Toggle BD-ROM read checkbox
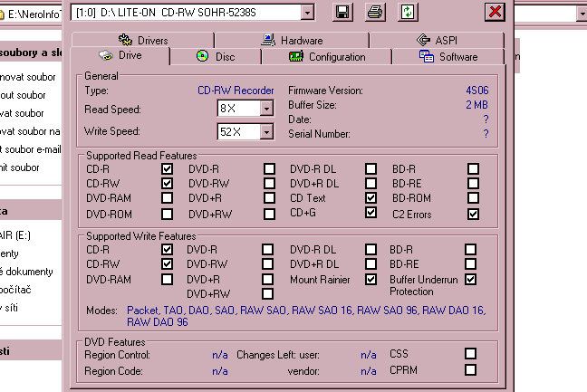Image resolution: width=587 pixels, height=392 pixels. pos(473,198)
